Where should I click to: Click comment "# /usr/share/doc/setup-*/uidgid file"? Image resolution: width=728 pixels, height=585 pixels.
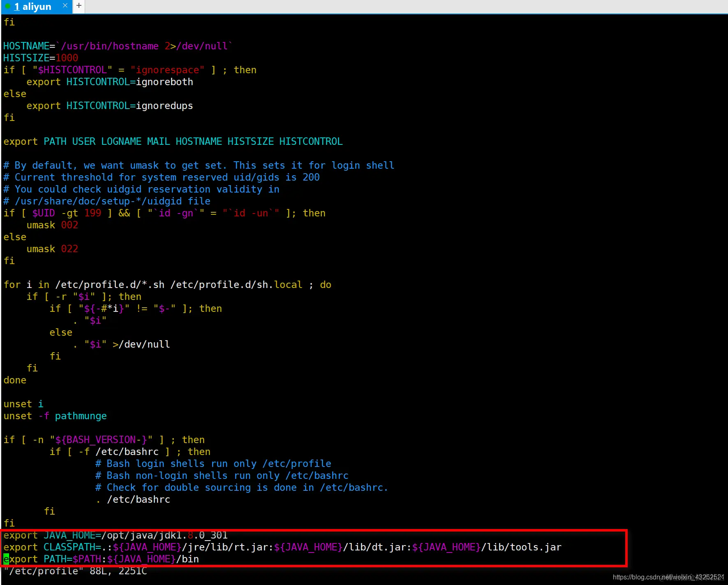pyautogui.click(x=107, y=201)
